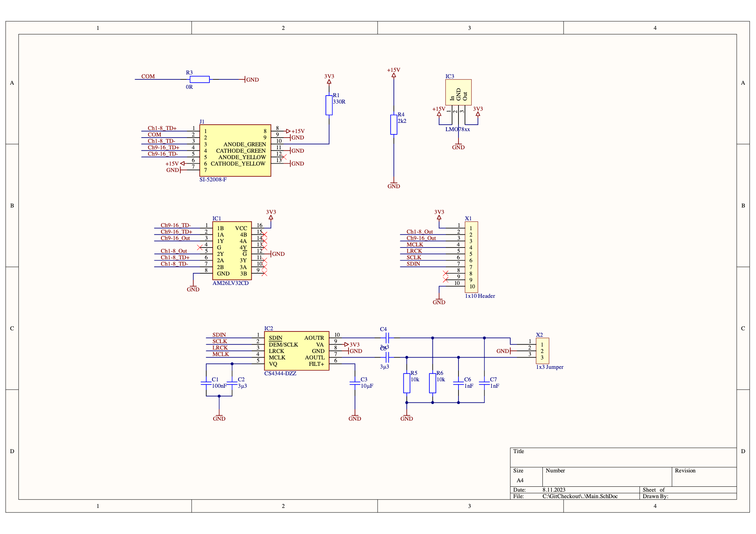The height and width of the screenshot is (534, 756).
Task: Click the Date field showing 8.11.2023
Action: 554,490
